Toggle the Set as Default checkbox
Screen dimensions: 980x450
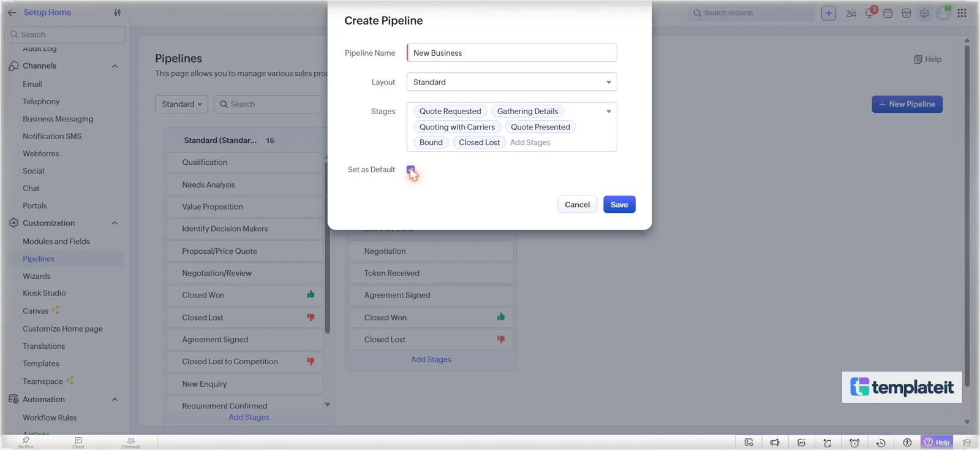(410, 170)
